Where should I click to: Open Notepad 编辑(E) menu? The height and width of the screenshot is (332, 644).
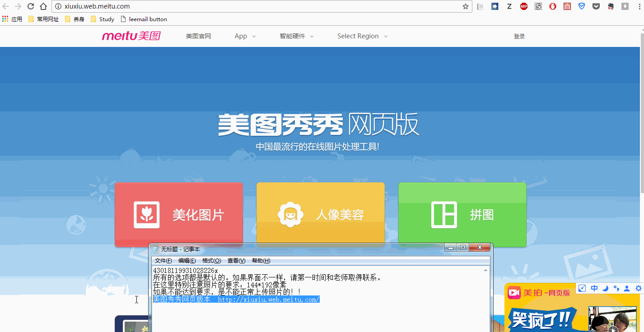tap(187, 261)
